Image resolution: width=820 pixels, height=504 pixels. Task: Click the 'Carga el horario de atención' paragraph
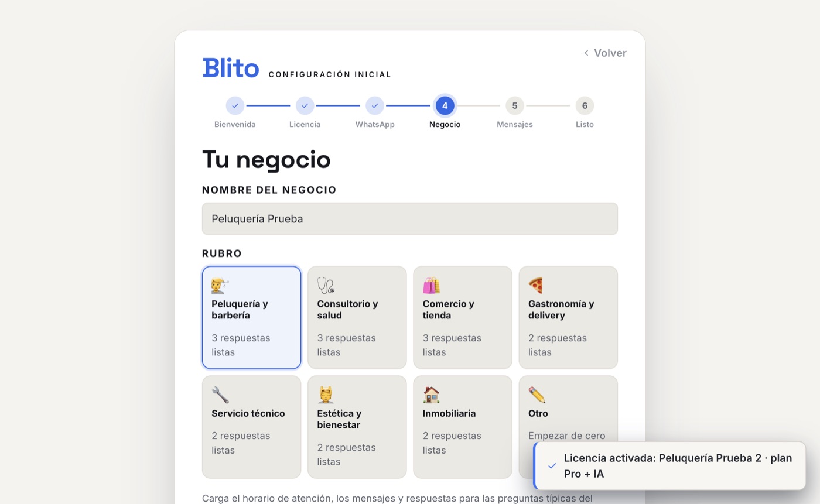pyautogui.click(x=397, y=498)
